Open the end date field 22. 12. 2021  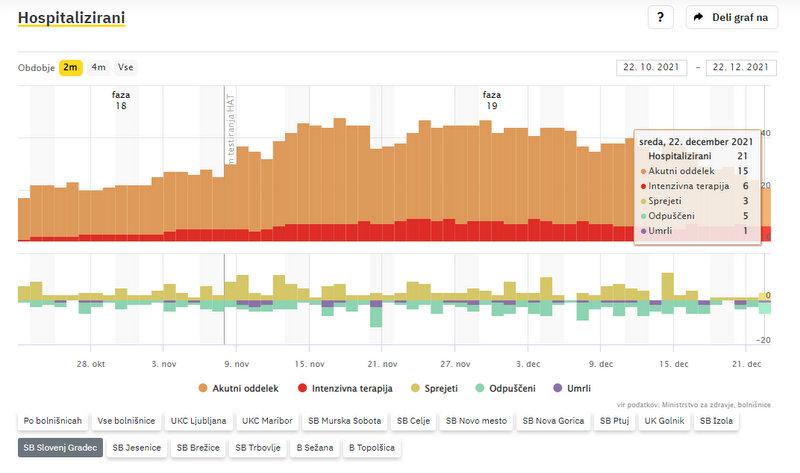pyautogui.click(x=741, y=67)
